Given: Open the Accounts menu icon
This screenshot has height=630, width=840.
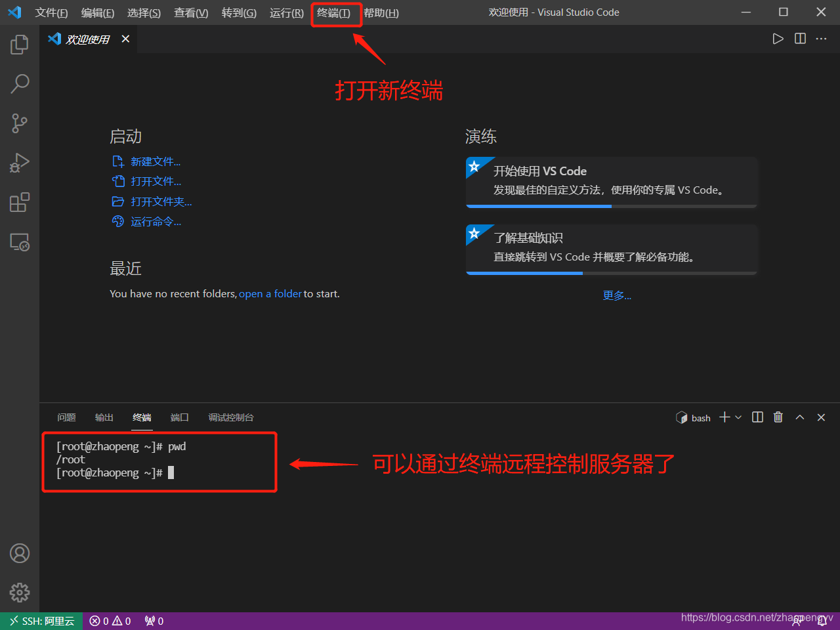Looking at the screenshot, I should pos(20,553).
